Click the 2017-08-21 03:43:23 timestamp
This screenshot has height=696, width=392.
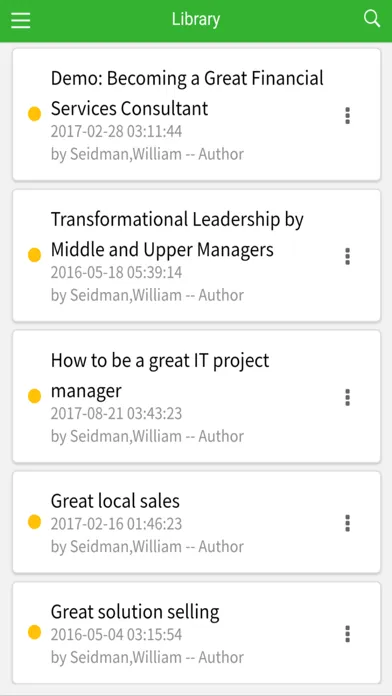tap(116, 414)
